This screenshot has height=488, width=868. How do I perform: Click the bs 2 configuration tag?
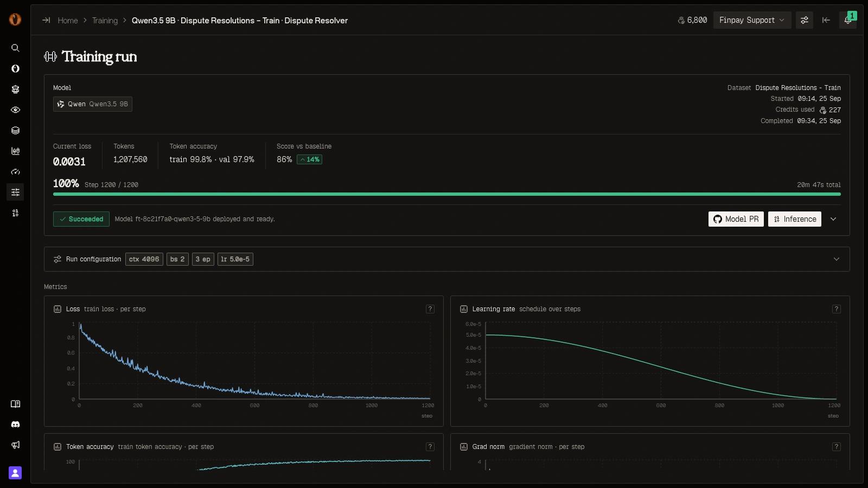coord(177,259)
